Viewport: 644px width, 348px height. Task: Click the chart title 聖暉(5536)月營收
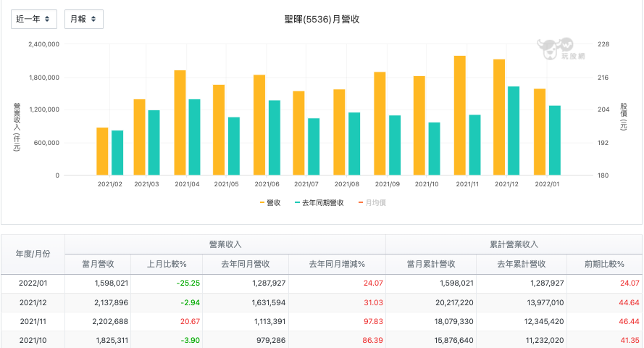click(322, 20)
